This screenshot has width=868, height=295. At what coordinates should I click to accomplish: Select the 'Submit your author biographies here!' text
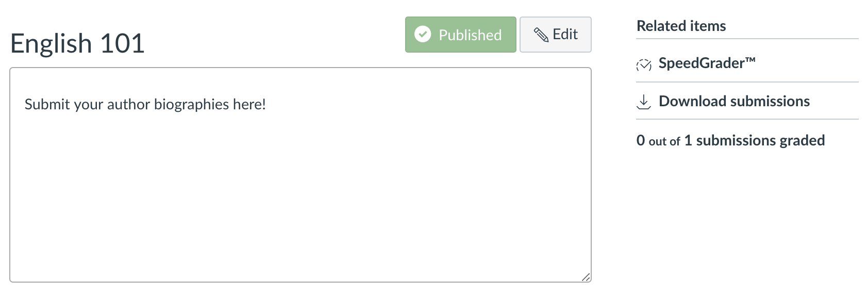[145, 104]
